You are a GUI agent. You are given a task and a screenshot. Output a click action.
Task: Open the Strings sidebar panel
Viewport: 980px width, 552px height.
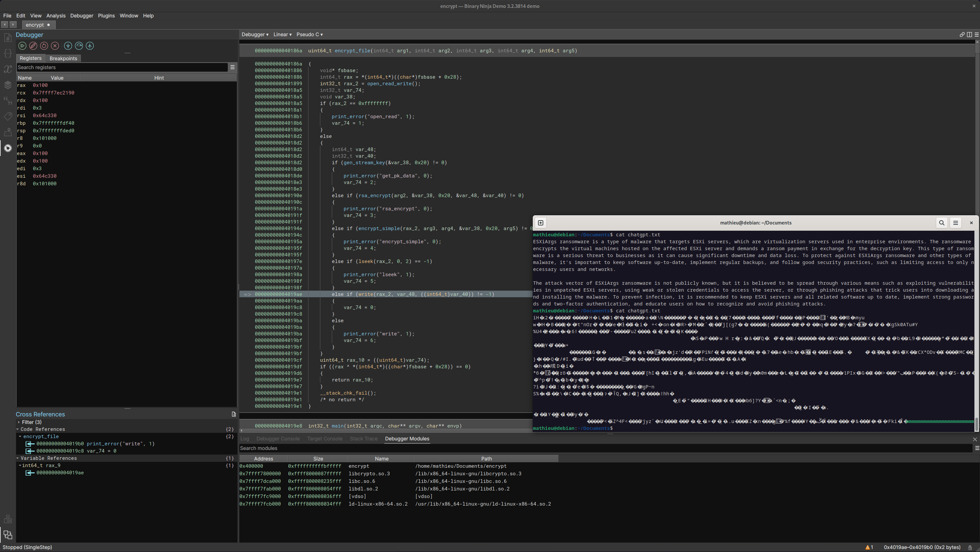[x=8, y=100]
